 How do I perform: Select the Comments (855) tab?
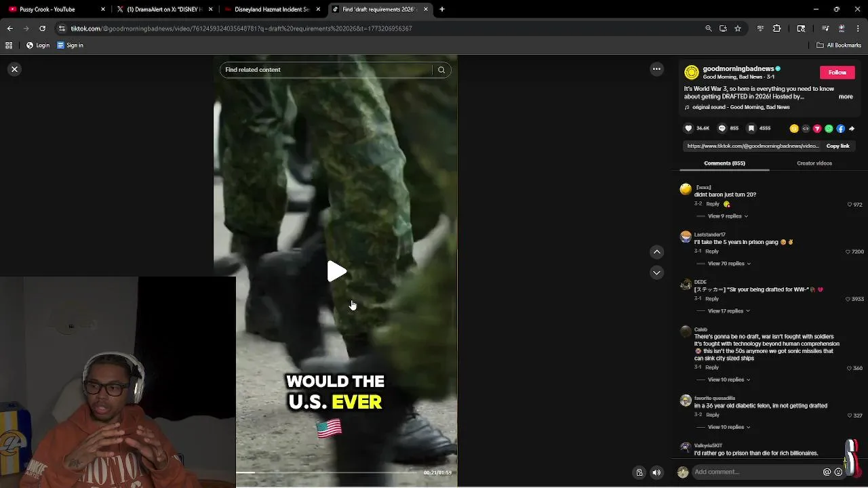[x=724, y=163]
